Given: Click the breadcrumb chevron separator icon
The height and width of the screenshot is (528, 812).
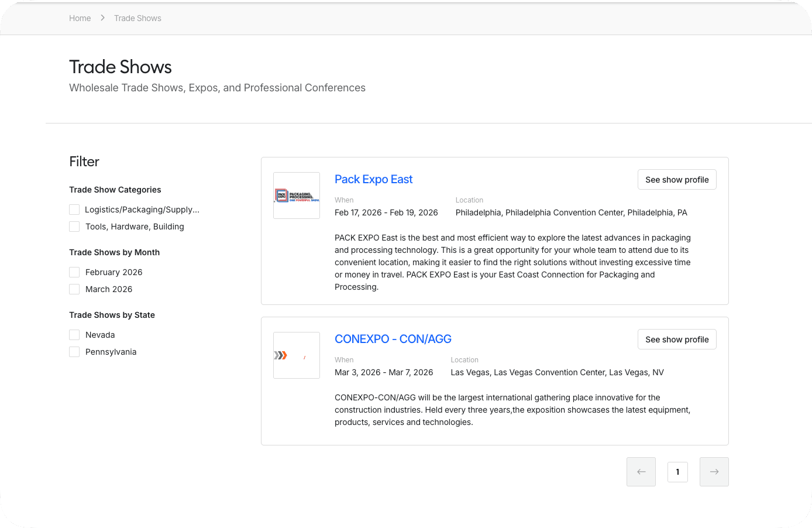Looking at the screenshot, I should tap(102, 18).
